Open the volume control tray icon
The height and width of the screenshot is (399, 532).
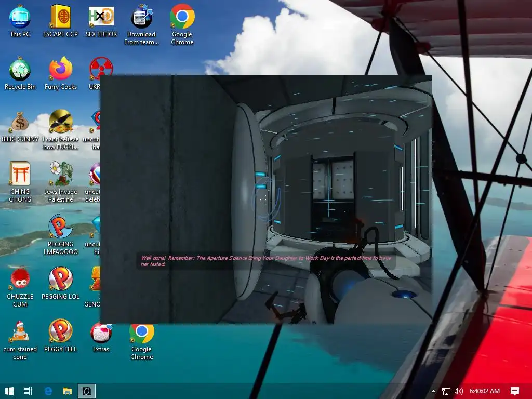(458, 391)
